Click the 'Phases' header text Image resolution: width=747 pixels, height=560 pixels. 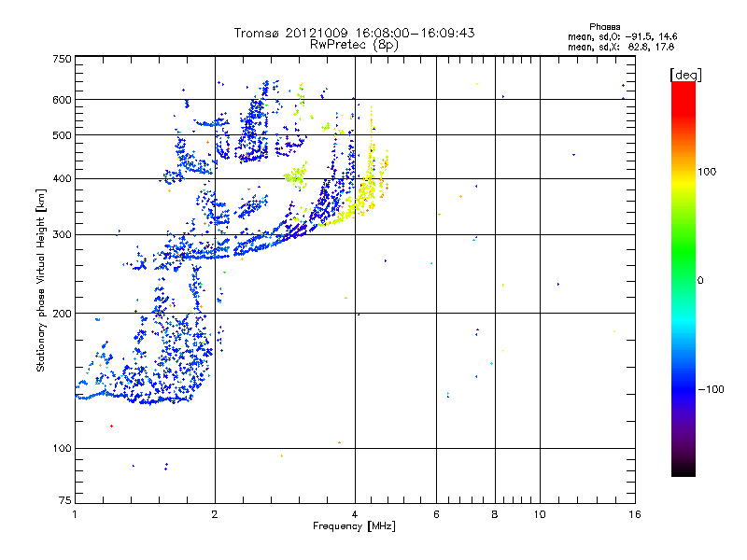604,27
